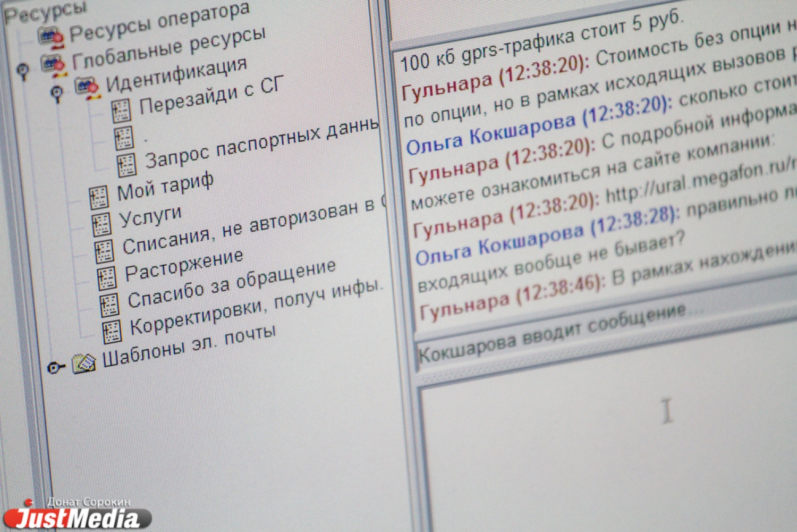Viewport: 797px width, 532px height.
Task: Click the Услуги template icon
Action: tap(101, 224)
